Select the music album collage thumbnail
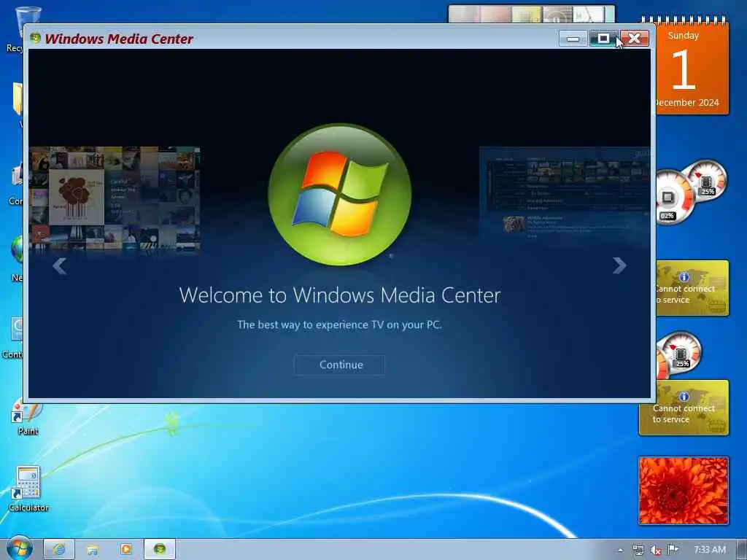The image size is (747, 560). point(115,198)
